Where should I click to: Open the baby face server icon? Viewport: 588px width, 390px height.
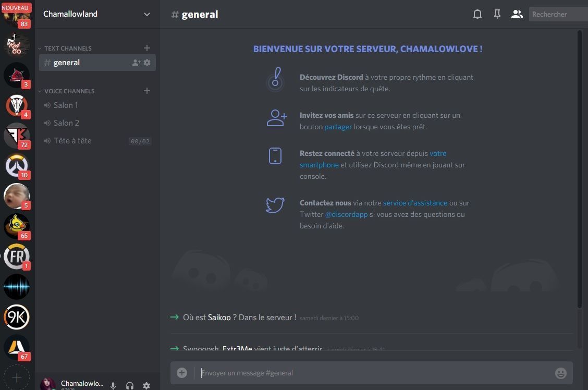[17, 196]
